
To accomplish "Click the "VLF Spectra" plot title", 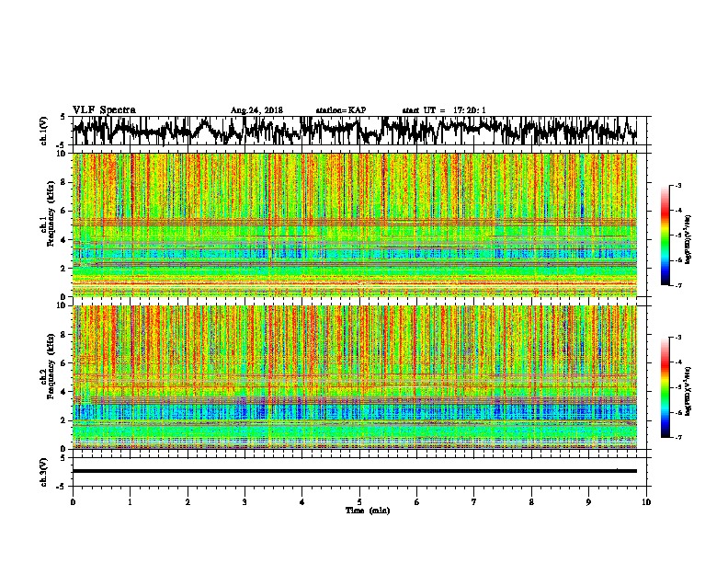I will tap(104, 110).
